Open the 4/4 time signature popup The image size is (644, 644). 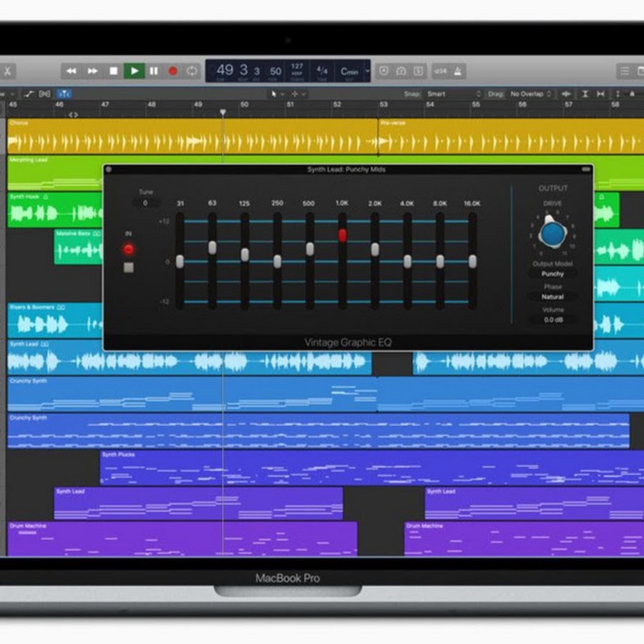point(322,70)
